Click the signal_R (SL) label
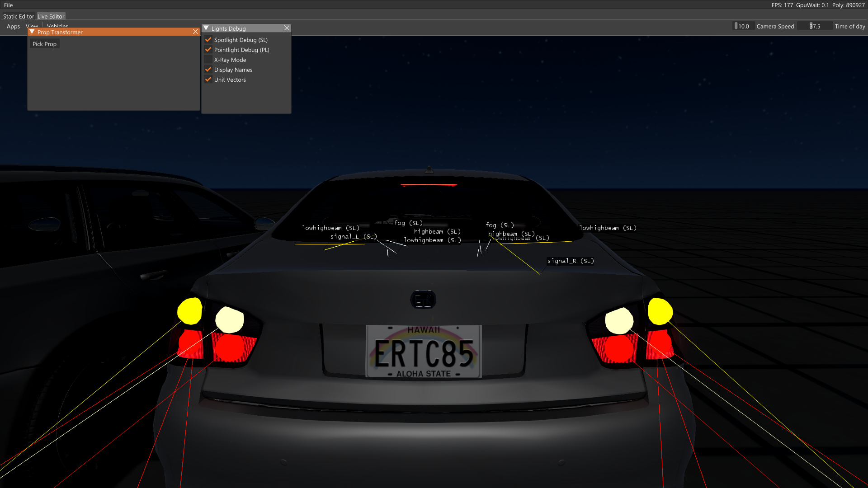Viewport: 868px width, 488px height. (x=570, y=261)
